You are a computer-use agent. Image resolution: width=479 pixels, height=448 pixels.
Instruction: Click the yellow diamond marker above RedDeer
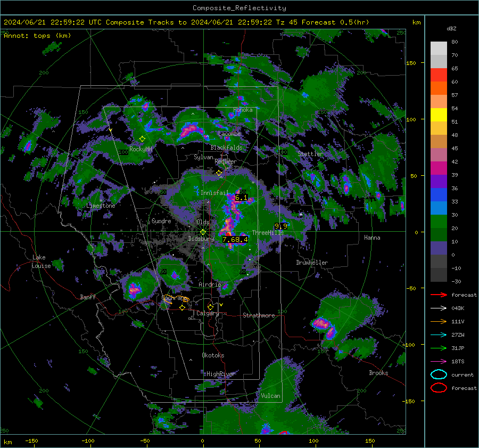click(x=219, y=173)
